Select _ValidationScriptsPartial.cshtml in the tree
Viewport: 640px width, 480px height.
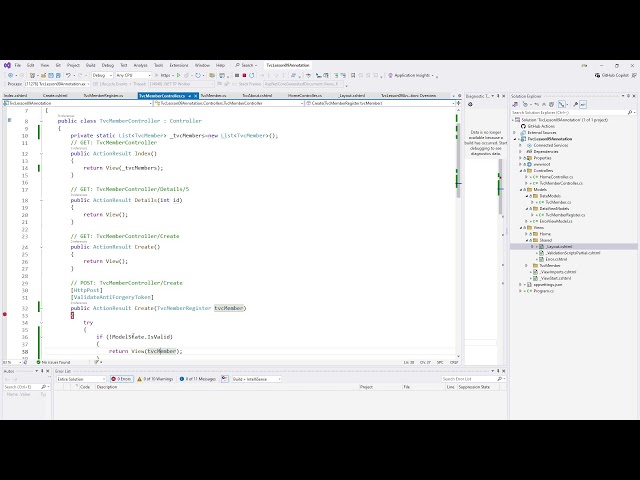[x=573, y=253]
